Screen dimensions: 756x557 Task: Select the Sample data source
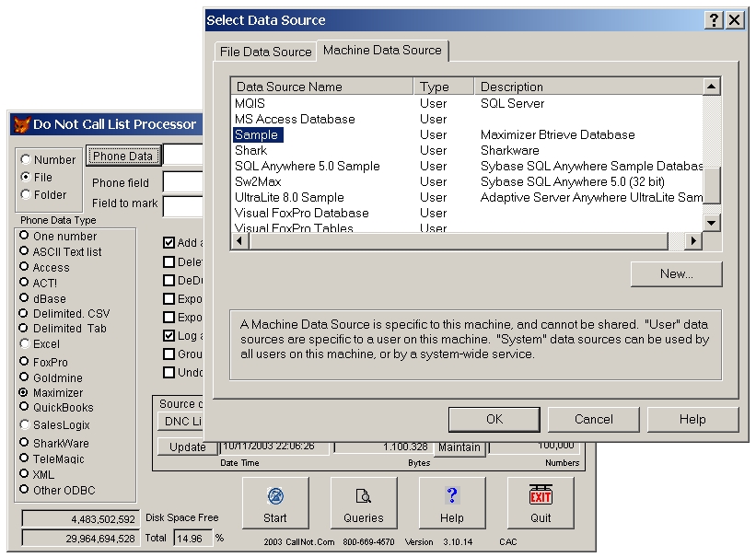pos(467,134)
